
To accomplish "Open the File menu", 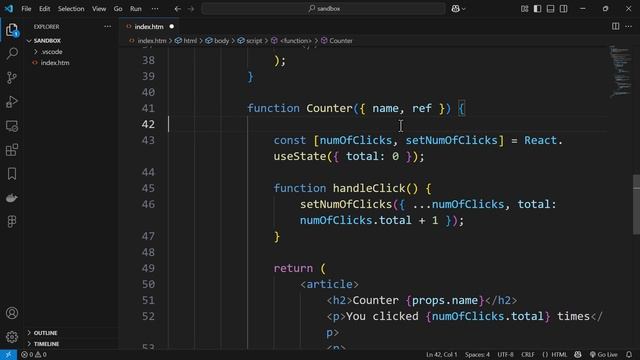I will [x=26, y=9].
